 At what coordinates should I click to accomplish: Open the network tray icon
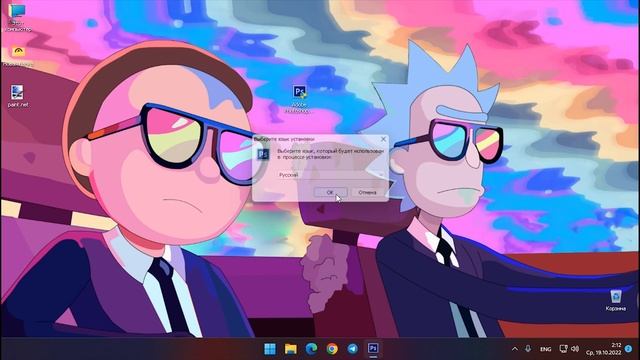coord(563,349)
